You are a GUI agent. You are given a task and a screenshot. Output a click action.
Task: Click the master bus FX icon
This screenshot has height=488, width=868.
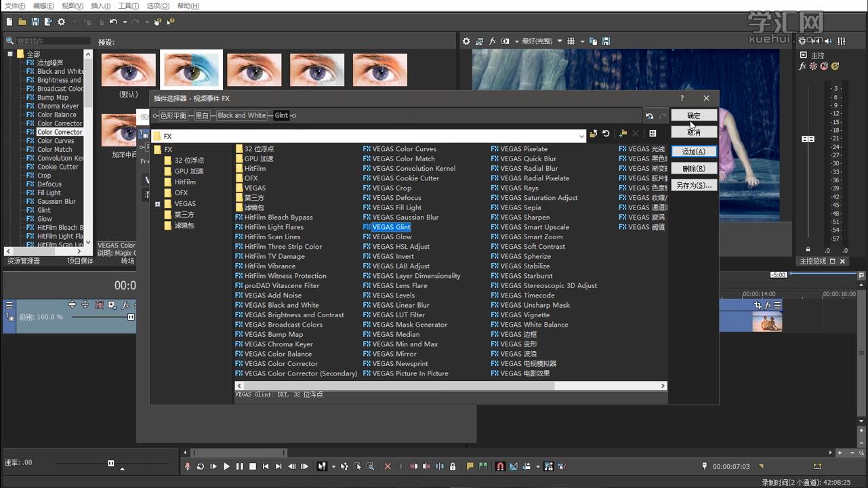click(x=803, y=66)
